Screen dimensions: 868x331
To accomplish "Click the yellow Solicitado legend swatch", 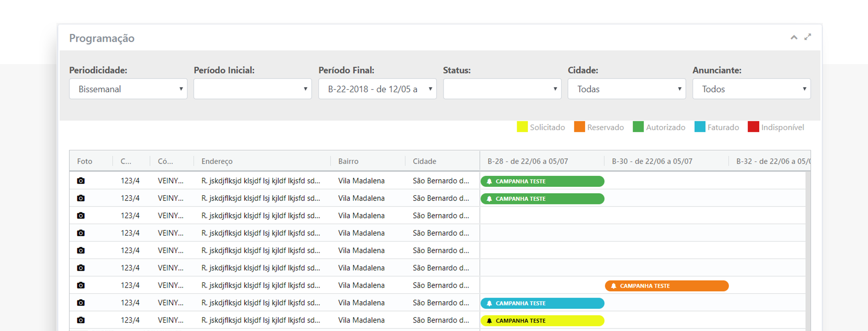I will [x=522, y=127].
